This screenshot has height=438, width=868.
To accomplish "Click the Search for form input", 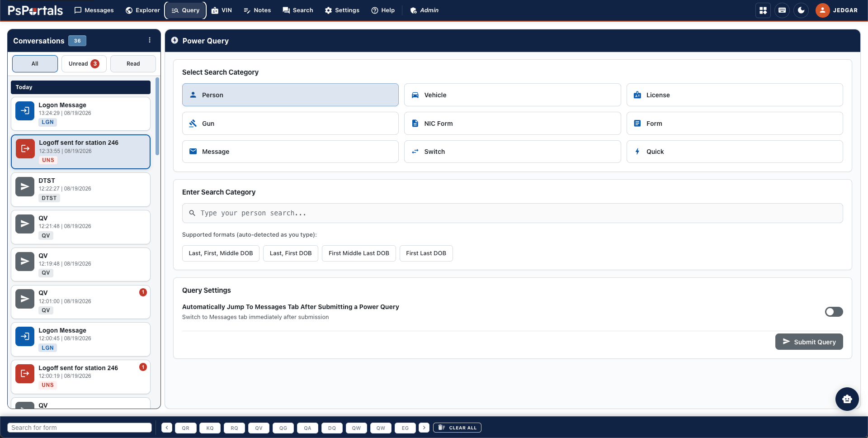I will [80, 428].
